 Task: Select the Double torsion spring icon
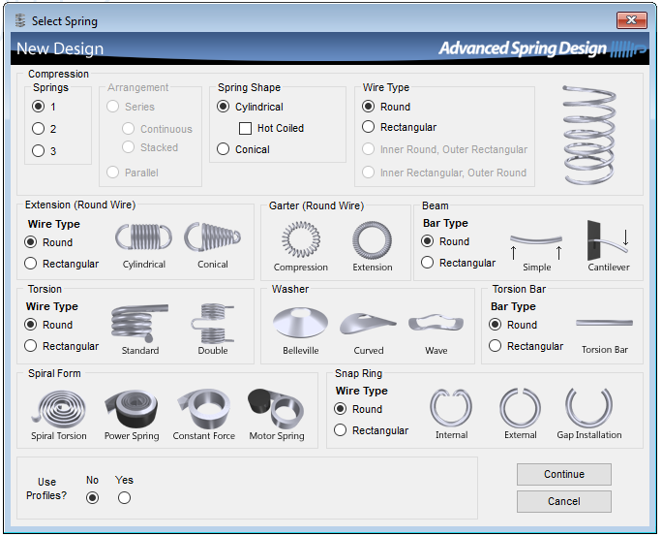pos(213,322)
